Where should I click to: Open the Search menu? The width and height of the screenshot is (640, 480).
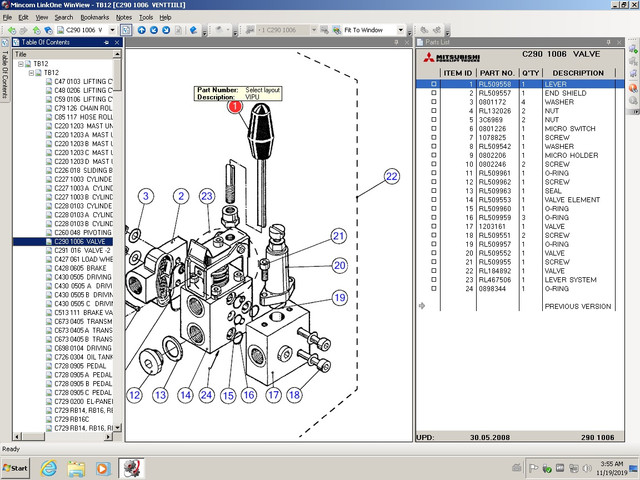[x=64, y=18]
